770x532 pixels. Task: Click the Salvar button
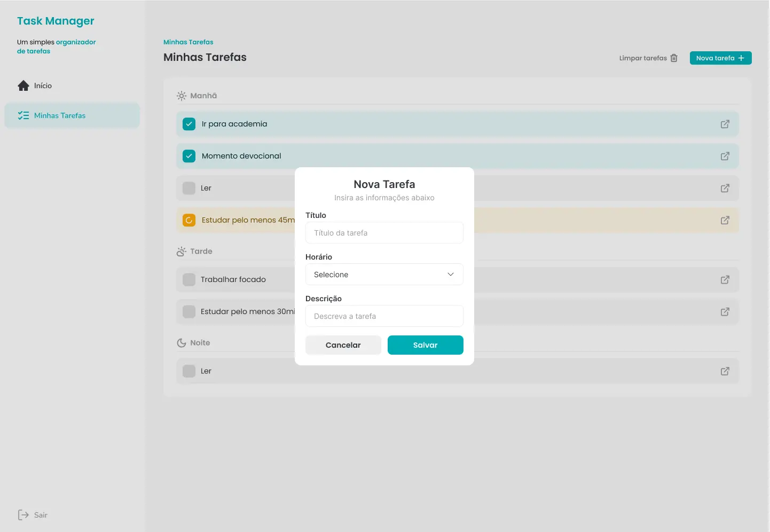(x=426, y=345)
